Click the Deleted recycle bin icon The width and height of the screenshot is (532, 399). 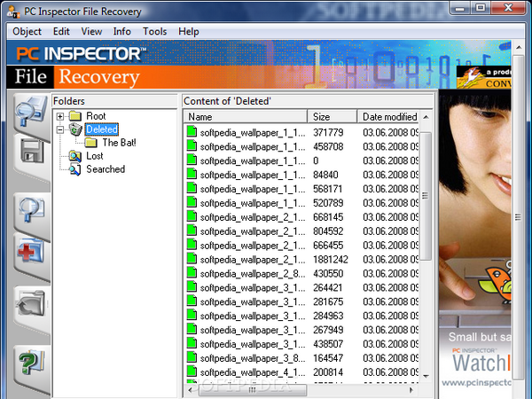click(x=75, y=129)
